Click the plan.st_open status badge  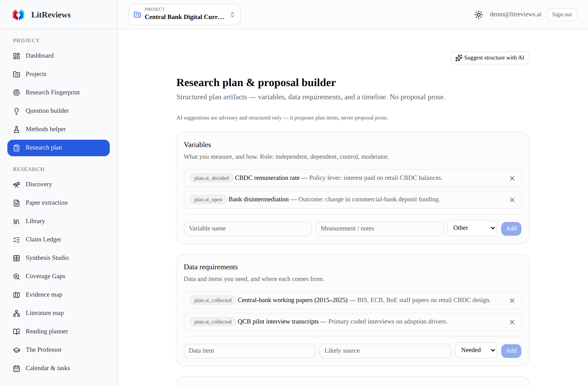tap(208, 199)
